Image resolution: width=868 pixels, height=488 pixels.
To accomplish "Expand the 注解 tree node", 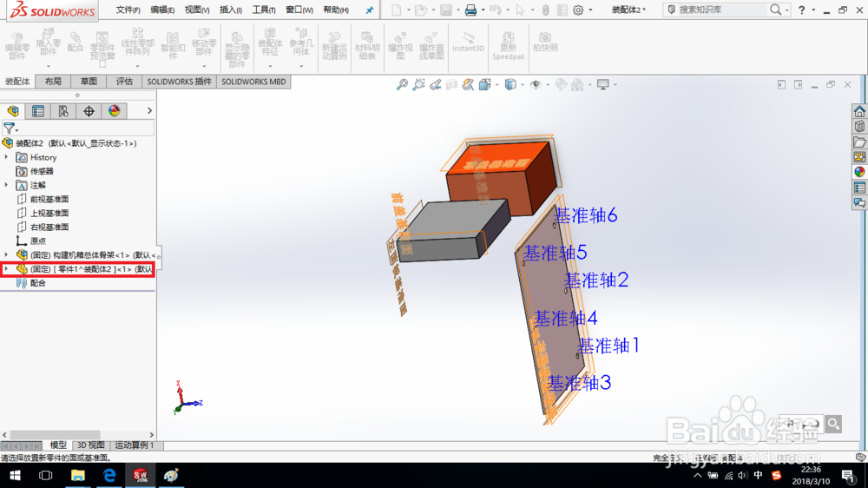I will [6, 185].
